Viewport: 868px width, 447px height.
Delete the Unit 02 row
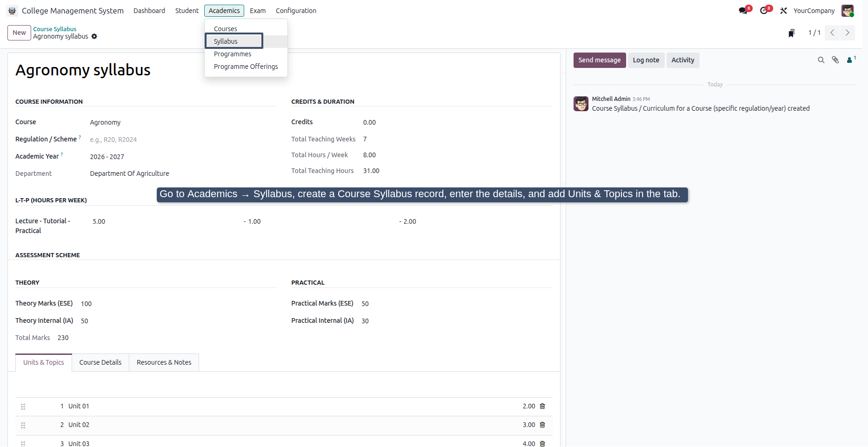542,425
